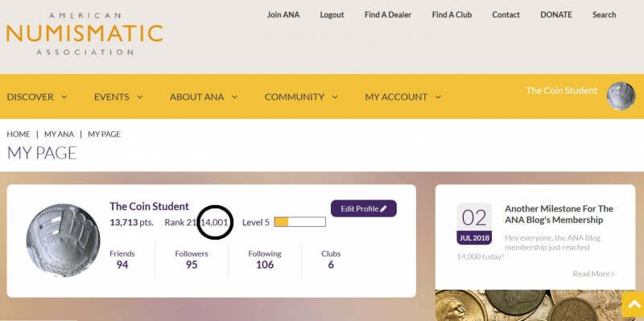Open the ABOUT ANA dropdown
This screenshot has width=644, height=321.
click(x=204, y=97)
